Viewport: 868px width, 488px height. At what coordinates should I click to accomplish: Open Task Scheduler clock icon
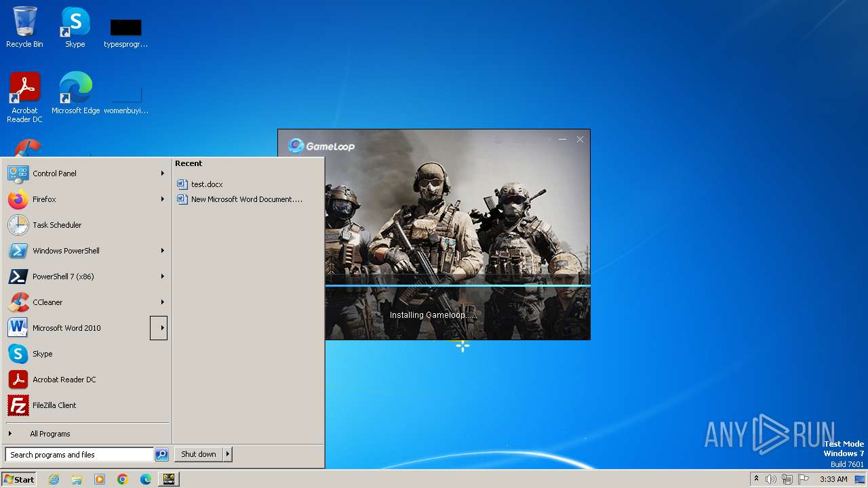18,225
